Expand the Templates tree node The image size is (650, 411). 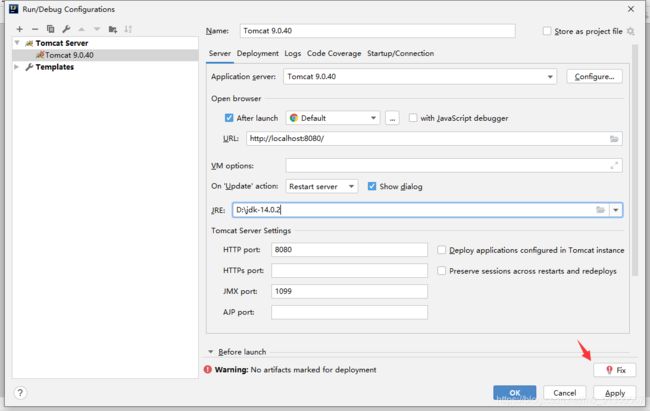(x=17, y=67)
